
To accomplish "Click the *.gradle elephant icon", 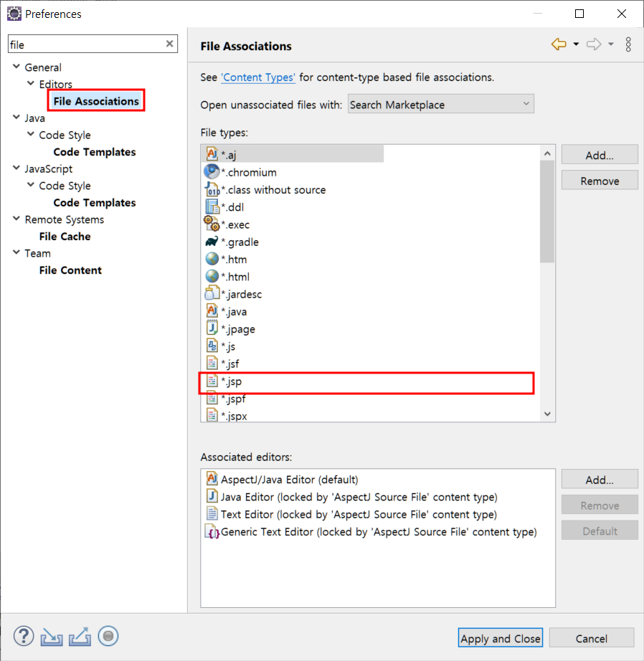I will click(x=212, y=242).
